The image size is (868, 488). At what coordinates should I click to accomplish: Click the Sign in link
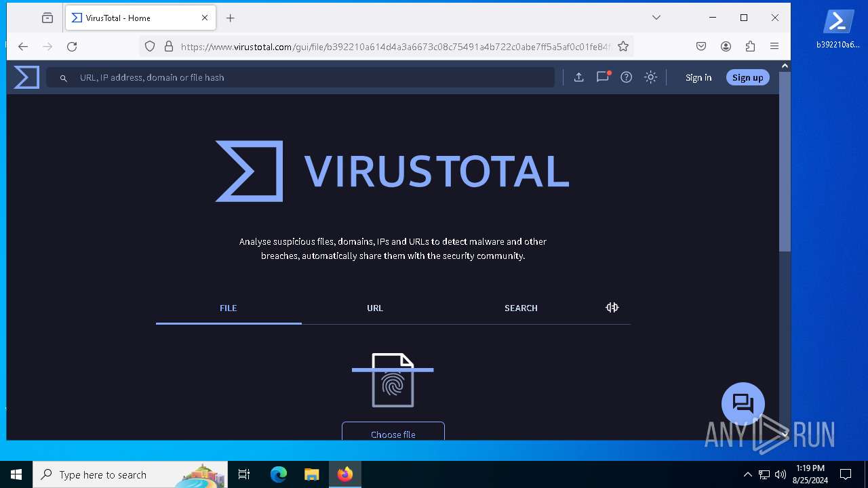pos(698,77)
